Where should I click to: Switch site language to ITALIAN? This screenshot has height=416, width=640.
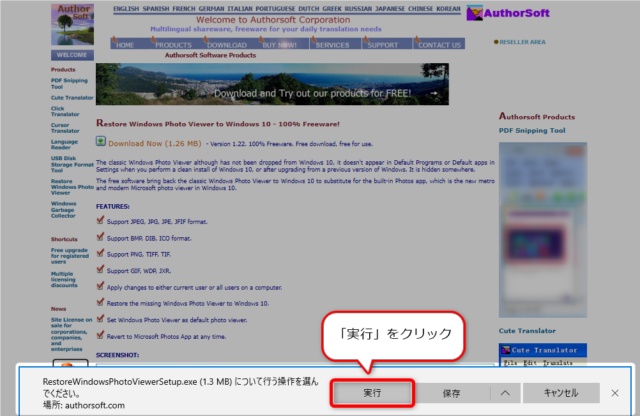click(x=240, y=9)
